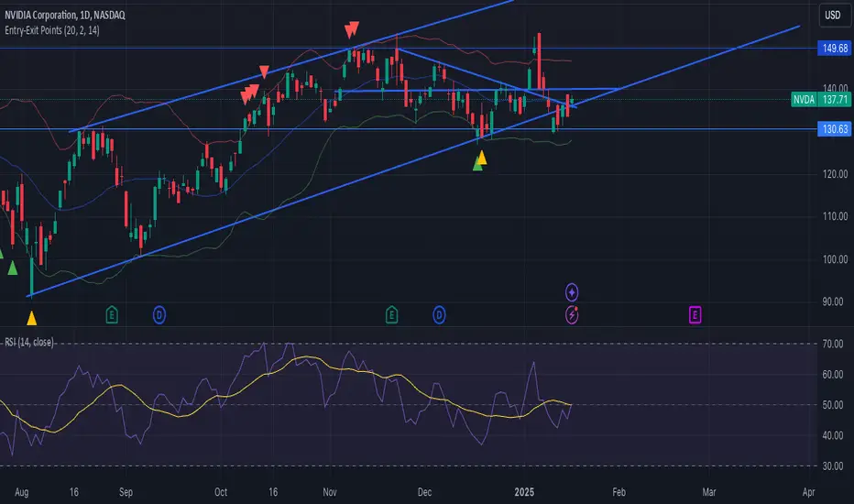
Task: Click the 100.00 price axis label
Action: click(835, 259)
